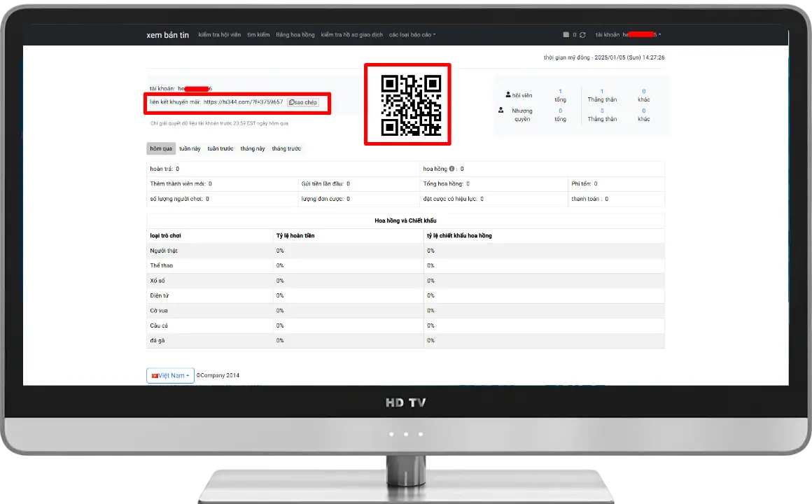Click the Vietnam flag icon
This screenshot has width=812, height=504.
tap(154, 375)
